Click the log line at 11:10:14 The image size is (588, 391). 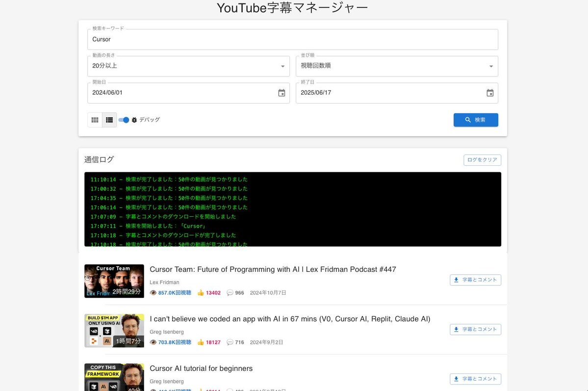169,180
